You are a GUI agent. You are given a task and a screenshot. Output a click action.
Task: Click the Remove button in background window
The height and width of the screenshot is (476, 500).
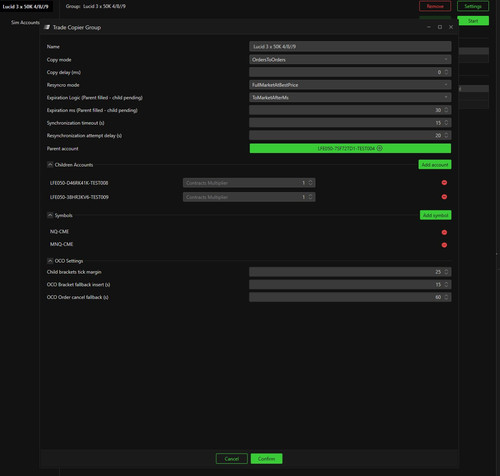435,6
